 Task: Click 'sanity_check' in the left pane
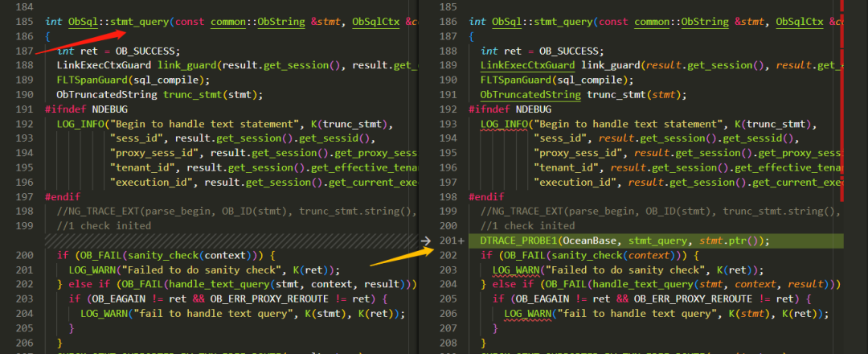(163, 255)
